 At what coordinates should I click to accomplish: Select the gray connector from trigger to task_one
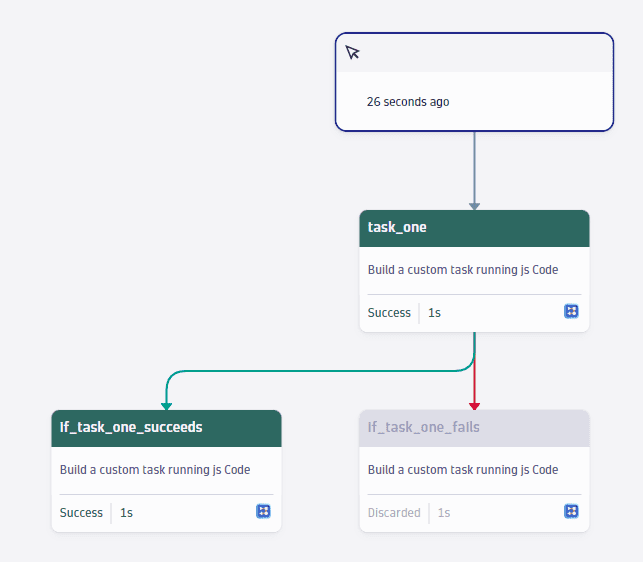click(x=474, y=167)
